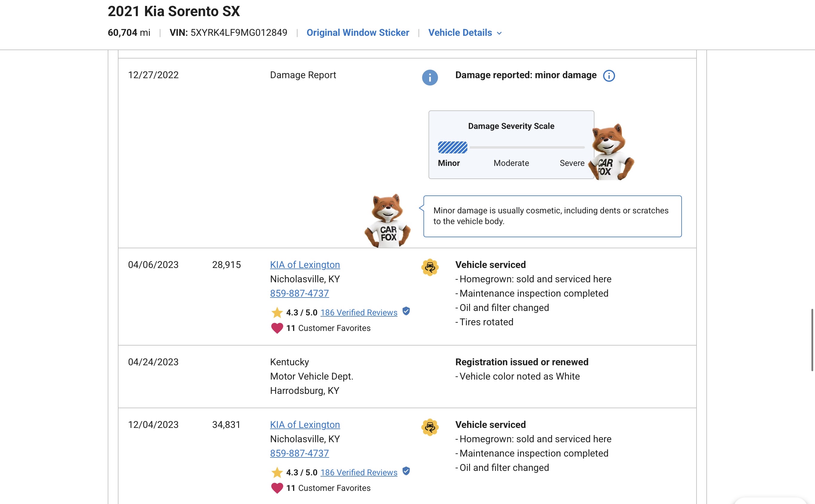Click Car Fox mascot beside severity scale
Viewport: 815px width, 504px height.
[611, 152]
